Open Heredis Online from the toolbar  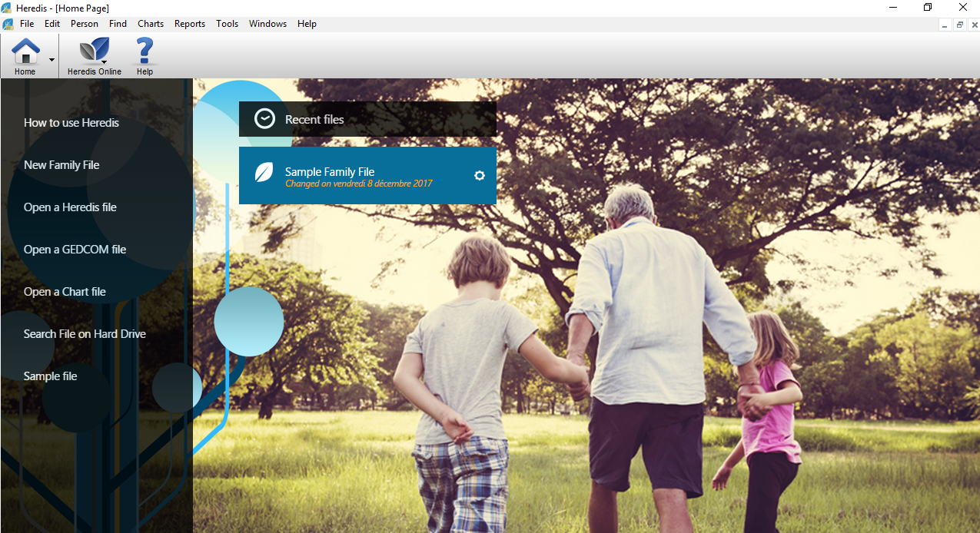(x=94, y=56)
